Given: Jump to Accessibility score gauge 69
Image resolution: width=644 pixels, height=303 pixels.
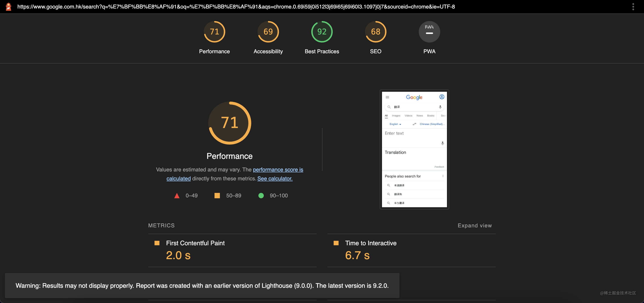Looking at the screenshot, I should point(268,32).
